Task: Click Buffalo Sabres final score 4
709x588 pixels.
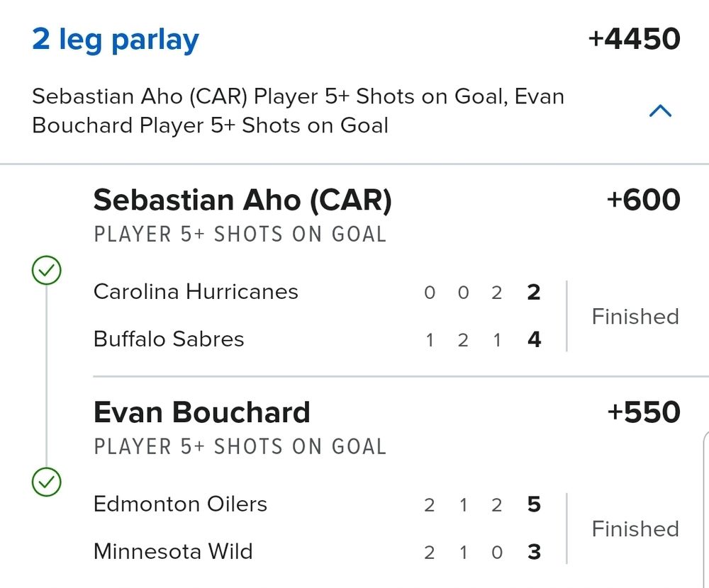Action: (535, 340)
